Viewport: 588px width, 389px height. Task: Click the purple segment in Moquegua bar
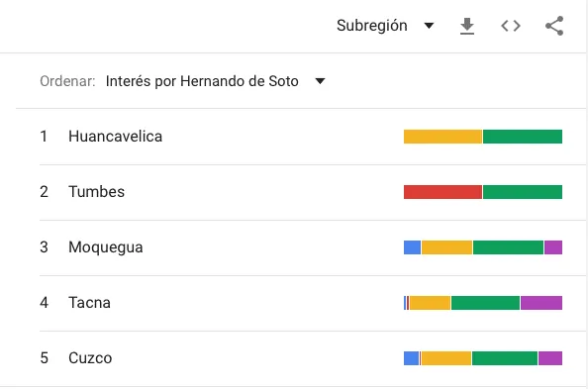pos(553,247)
